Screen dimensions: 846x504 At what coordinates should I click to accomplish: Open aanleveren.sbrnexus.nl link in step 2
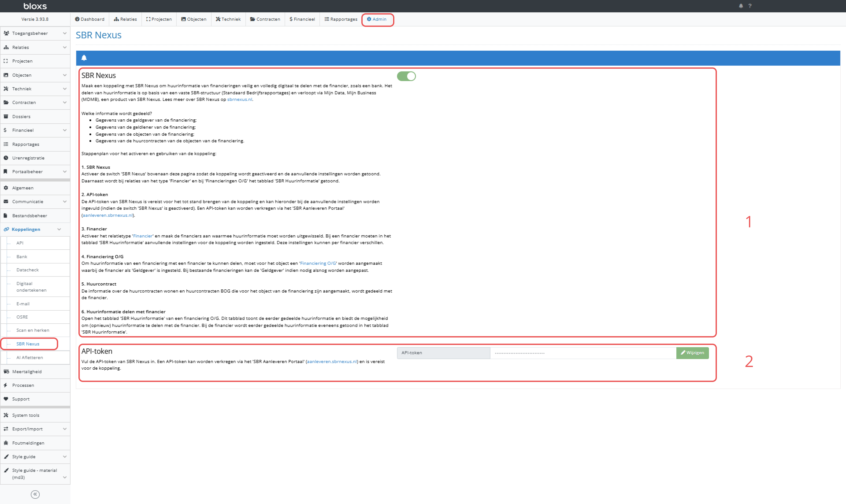pos(108,215)
